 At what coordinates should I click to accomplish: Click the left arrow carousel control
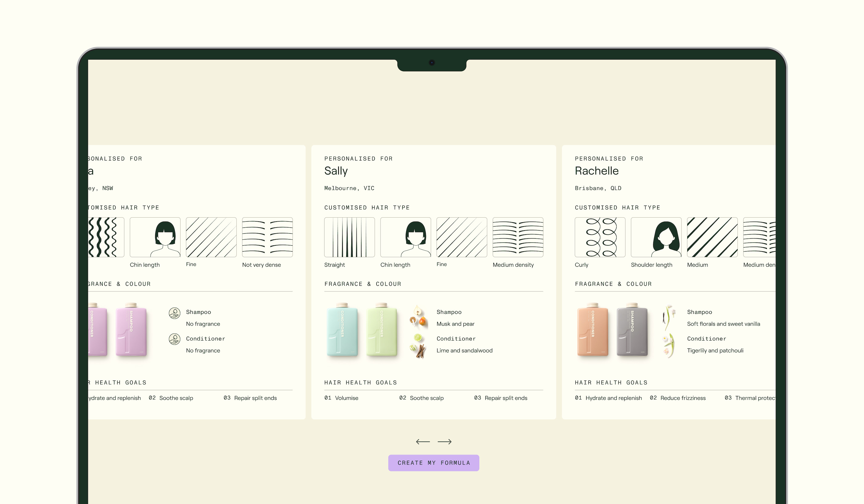click(x=423, y=442)
